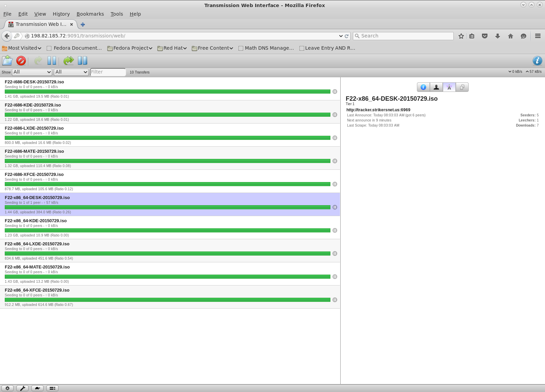Expand the Free Content bookmark folder
The height and width of the screenshot is (392, 545).
tap(212, 48)
